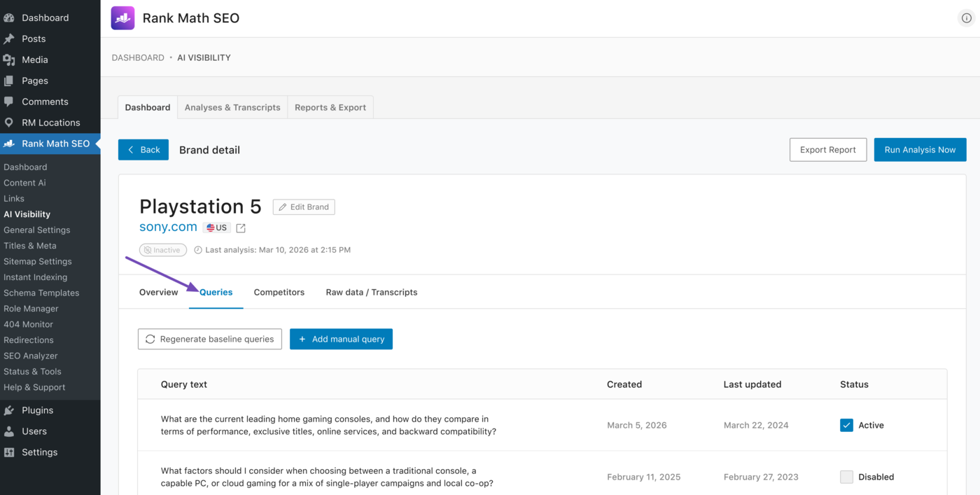The height and width of the screenshot is (495, 980).
Task: Open sony.com external link icon
Action: coord(241,228)
